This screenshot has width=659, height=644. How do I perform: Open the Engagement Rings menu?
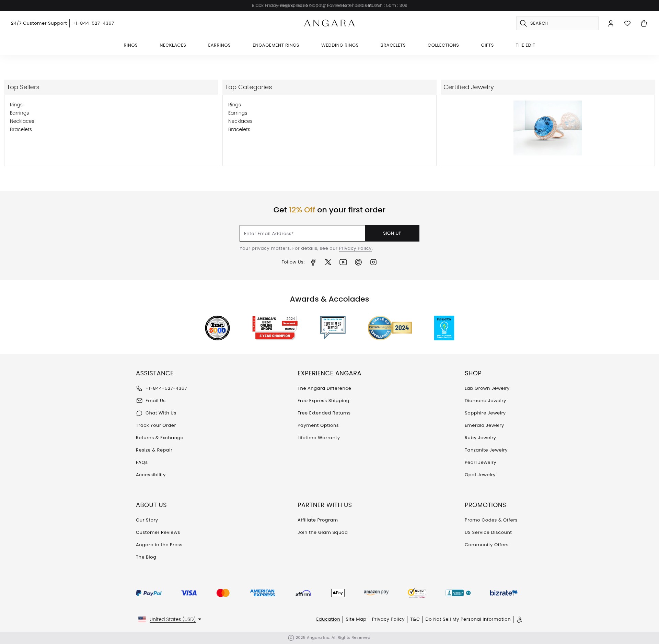pyautogui.click(x=276, y=45)
